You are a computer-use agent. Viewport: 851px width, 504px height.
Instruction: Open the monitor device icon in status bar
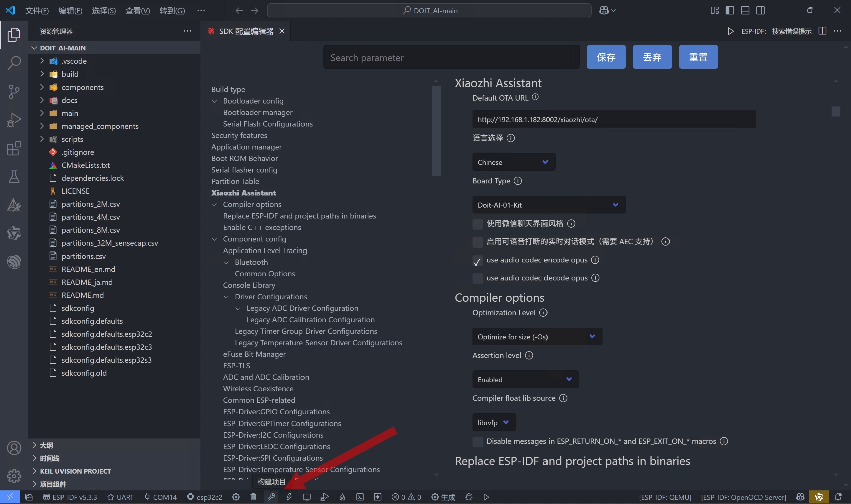click(307, 497)
